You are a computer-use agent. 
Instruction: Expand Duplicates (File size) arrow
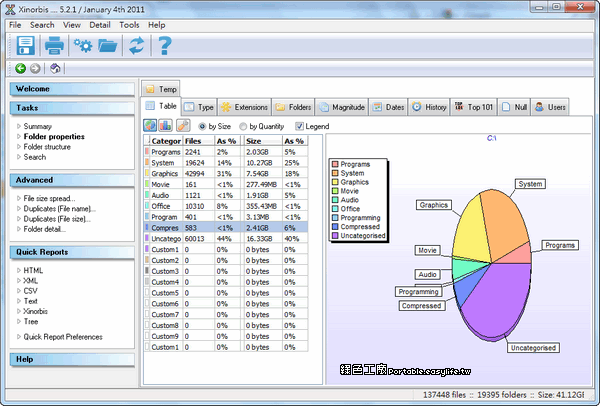(x=19, y=219)
